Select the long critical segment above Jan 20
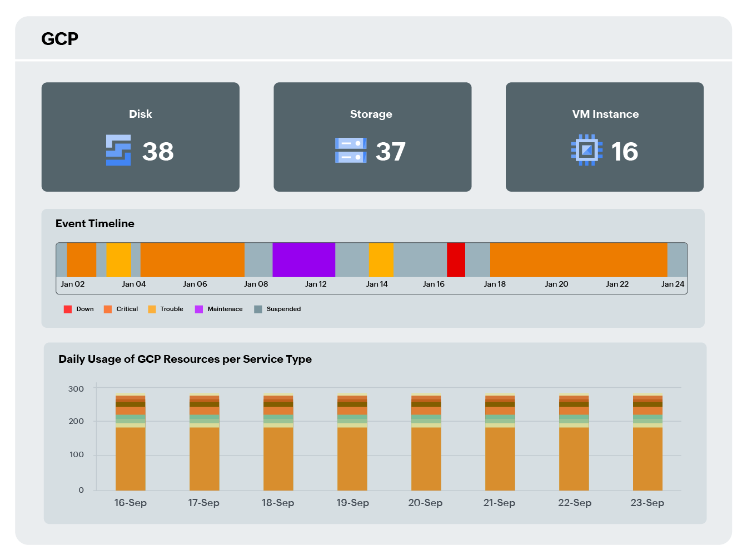 click(579, 260)
